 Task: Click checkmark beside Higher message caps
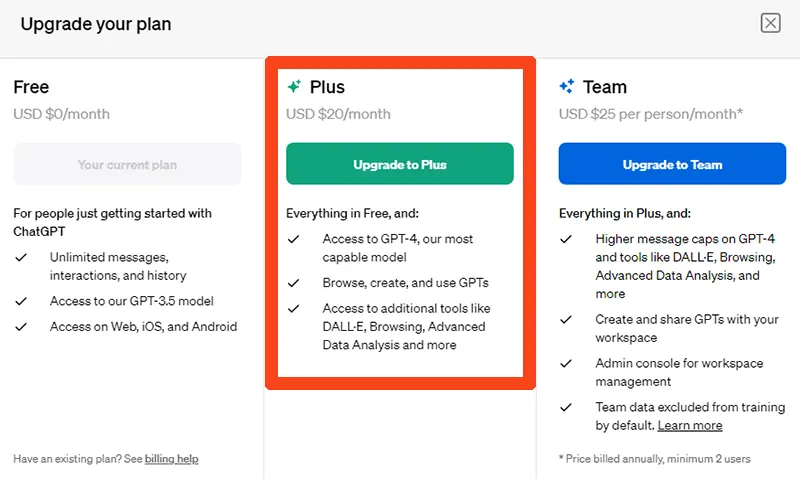566,239
